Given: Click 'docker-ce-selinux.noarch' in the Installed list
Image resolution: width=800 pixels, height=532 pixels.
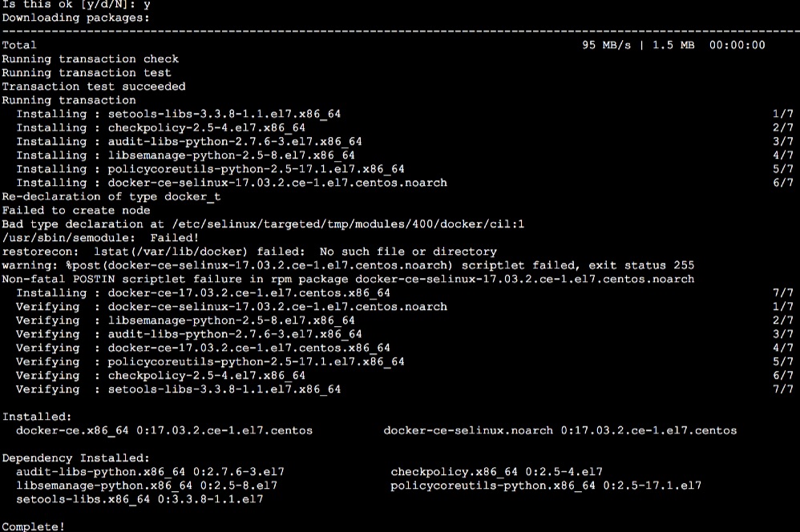Looking at the screenshot, I should (468, 430).
